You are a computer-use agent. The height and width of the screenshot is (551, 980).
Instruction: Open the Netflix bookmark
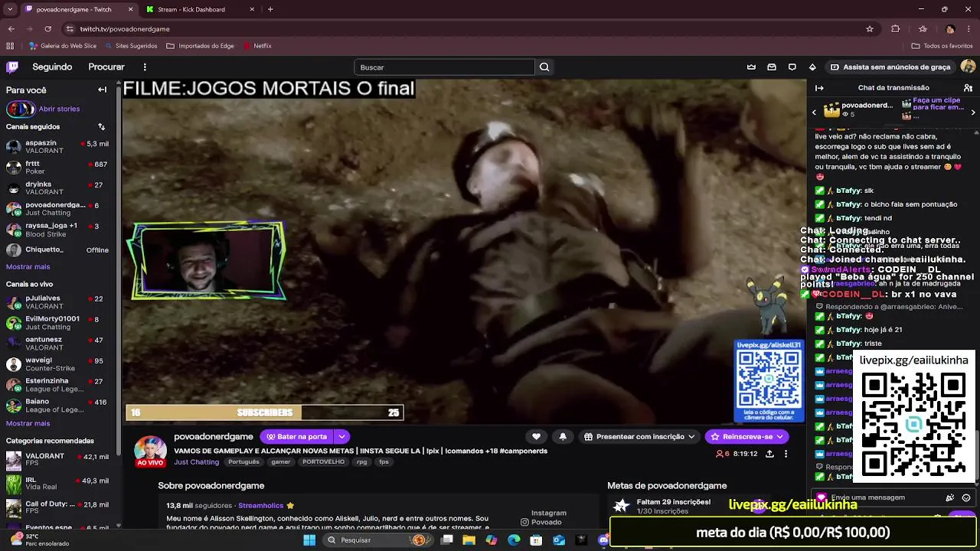[258, 46]
